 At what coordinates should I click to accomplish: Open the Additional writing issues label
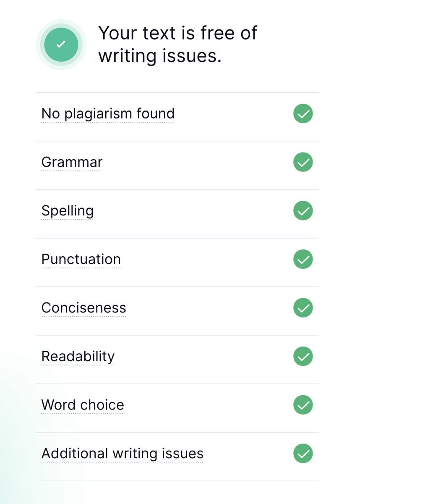(122, 454)
